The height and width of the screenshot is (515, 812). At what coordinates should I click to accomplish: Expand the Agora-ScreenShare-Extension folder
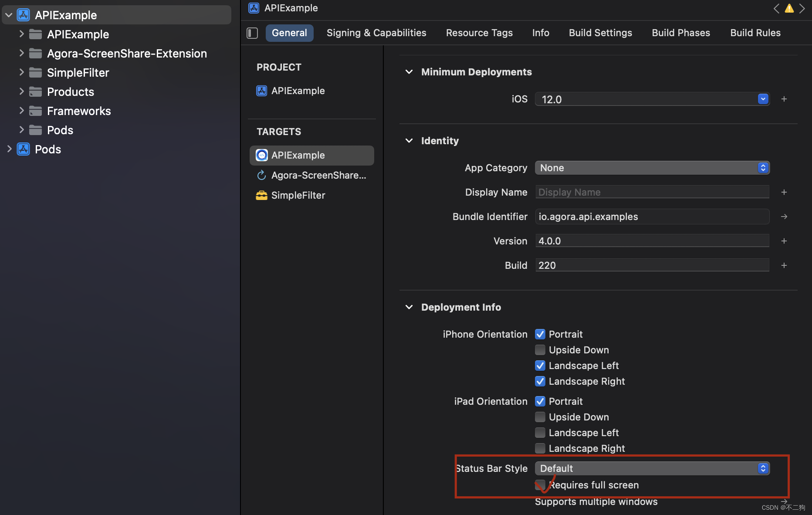click(x=21, y=53)
